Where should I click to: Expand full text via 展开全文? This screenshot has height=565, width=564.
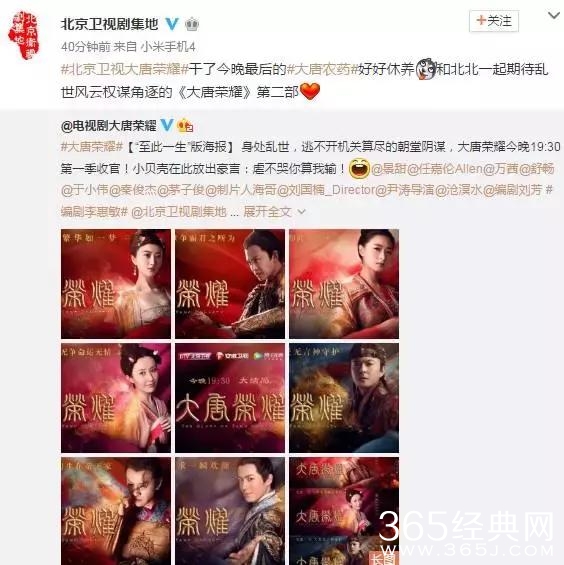click(x=267, y=212)
